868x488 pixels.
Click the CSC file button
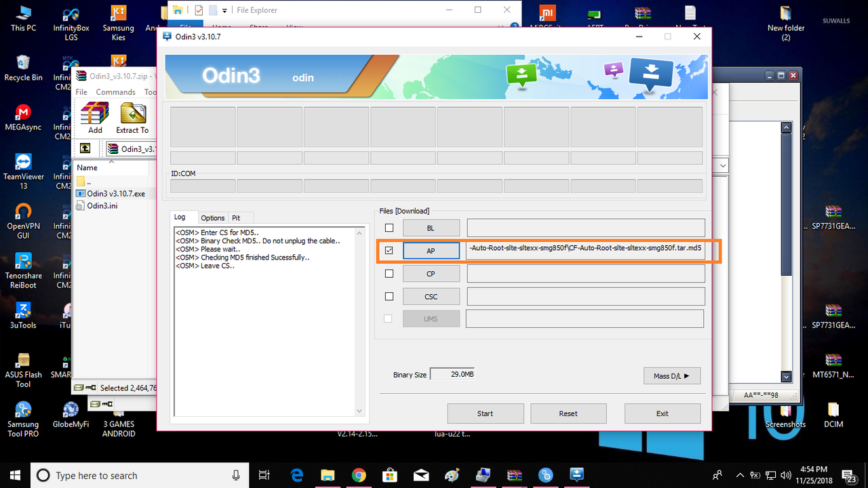[x=431, y=297]
